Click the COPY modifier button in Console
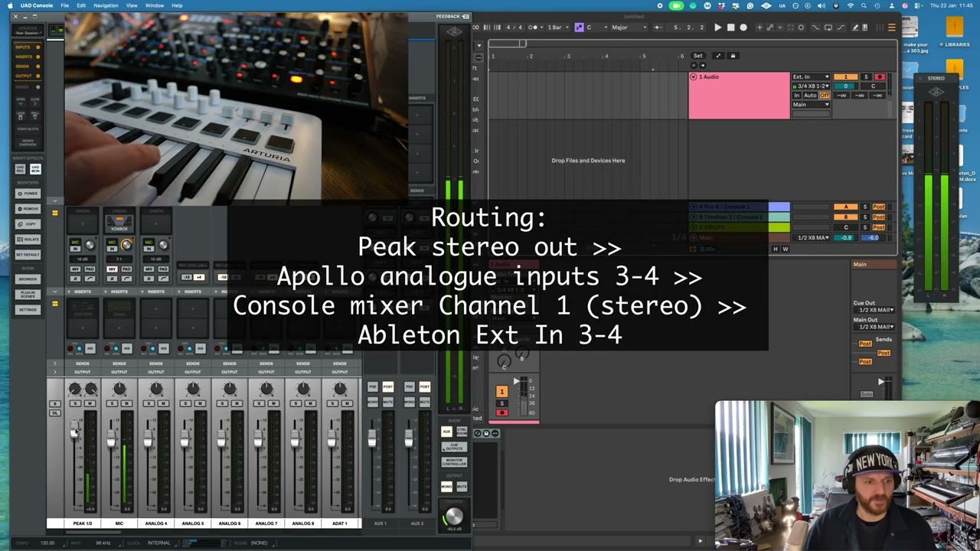The image size is (980, 551). click(28, 224)
